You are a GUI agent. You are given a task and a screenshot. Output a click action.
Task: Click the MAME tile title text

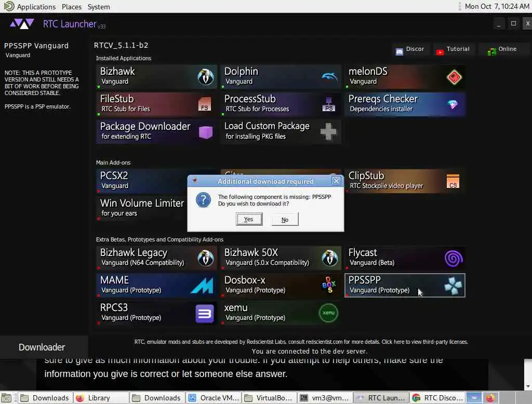click(114, 280)
